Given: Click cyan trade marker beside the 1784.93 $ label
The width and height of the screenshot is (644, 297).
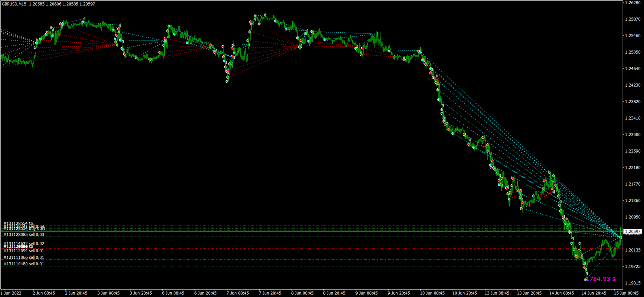Looking at the screenshot, I should click(x=586, y=279).
